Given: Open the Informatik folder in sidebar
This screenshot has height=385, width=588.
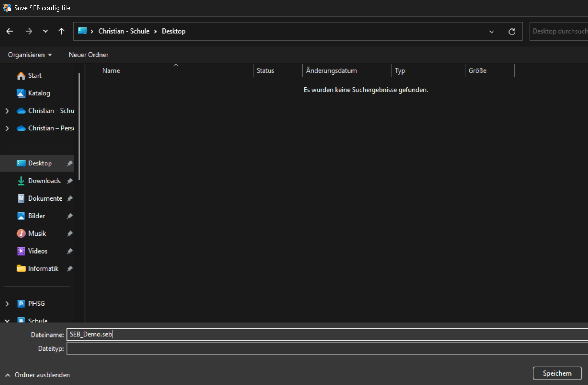Looking at the screenshot, I should click(43, 268).
